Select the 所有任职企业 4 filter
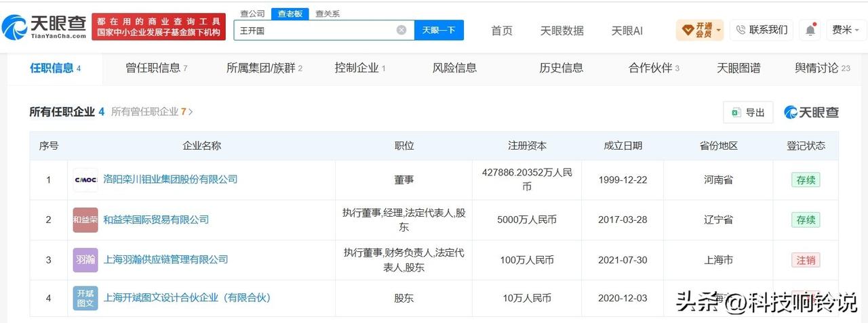 click(x=66, y=112)
